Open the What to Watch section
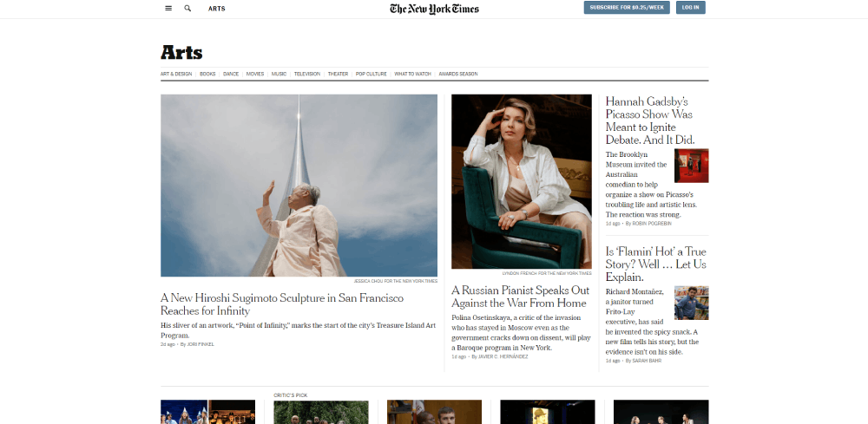Image resolution: width=868 pixels, height=424 pixels. [x=412, y=74]
